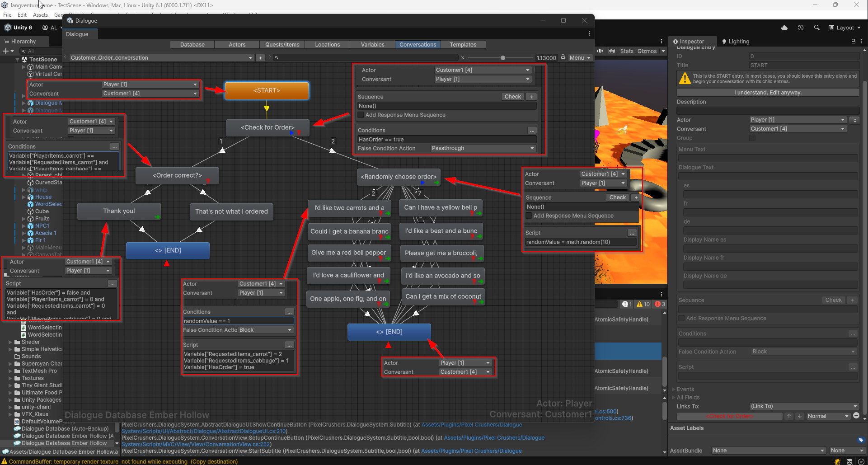Toggle console warnings filter showing 10
This screenshot has width=868, height=465.
(643, 304)
